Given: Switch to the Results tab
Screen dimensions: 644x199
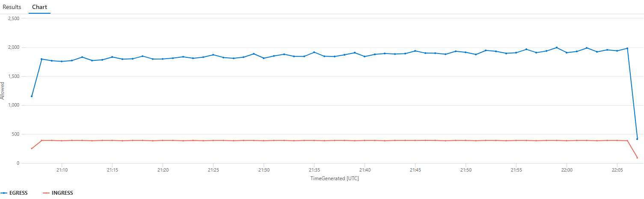Looking at the screenshot, I should (12, 7).
